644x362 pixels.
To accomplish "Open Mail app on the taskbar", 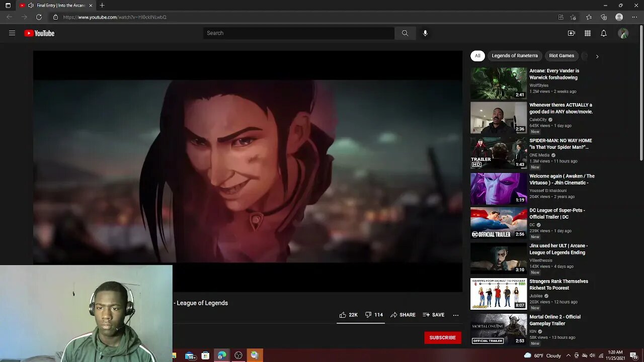I will click(190, 355).
